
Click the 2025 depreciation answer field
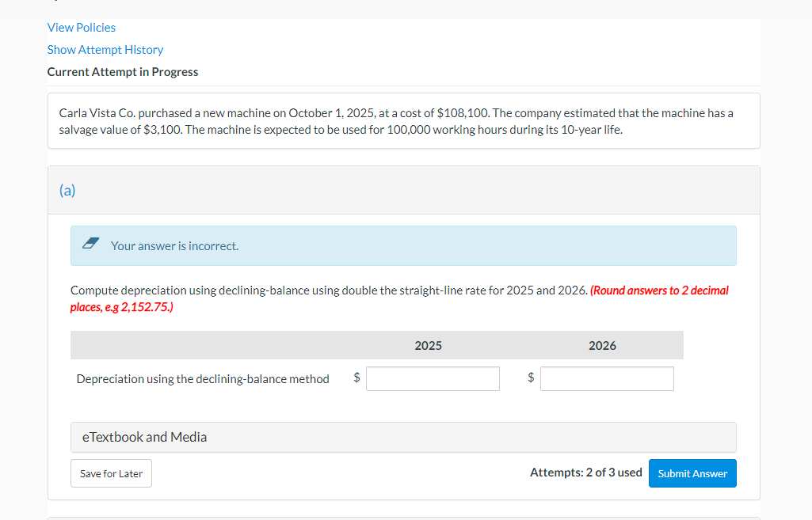pos(433,378)
